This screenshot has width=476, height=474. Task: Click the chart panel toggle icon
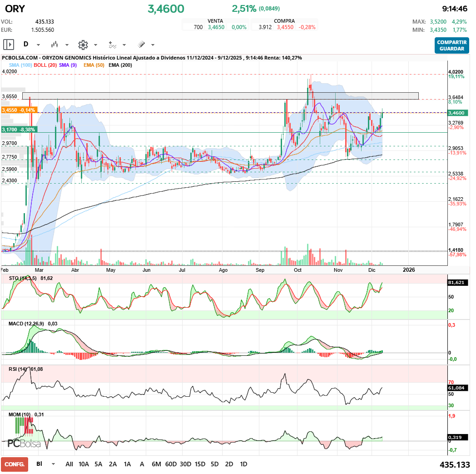(x=8, y=44)
